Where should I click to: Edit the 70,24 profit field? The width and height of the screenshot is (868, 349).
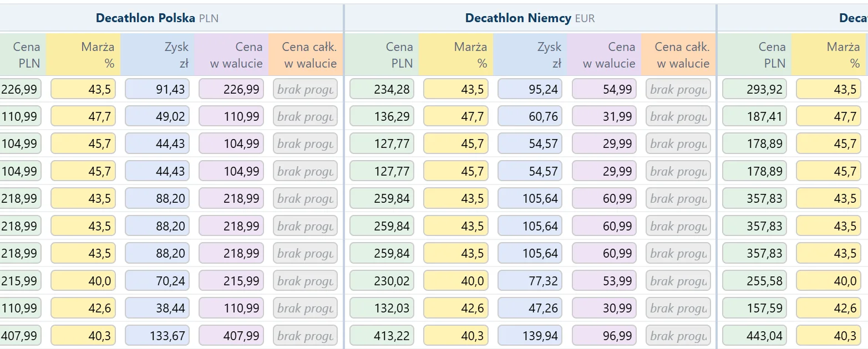(158, 281)
